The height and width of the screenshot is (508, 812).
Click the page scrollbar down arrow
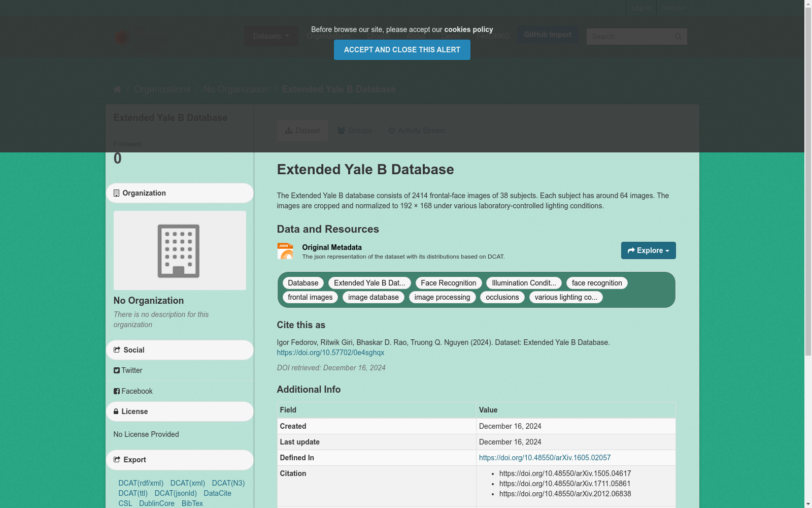point(808,504)
